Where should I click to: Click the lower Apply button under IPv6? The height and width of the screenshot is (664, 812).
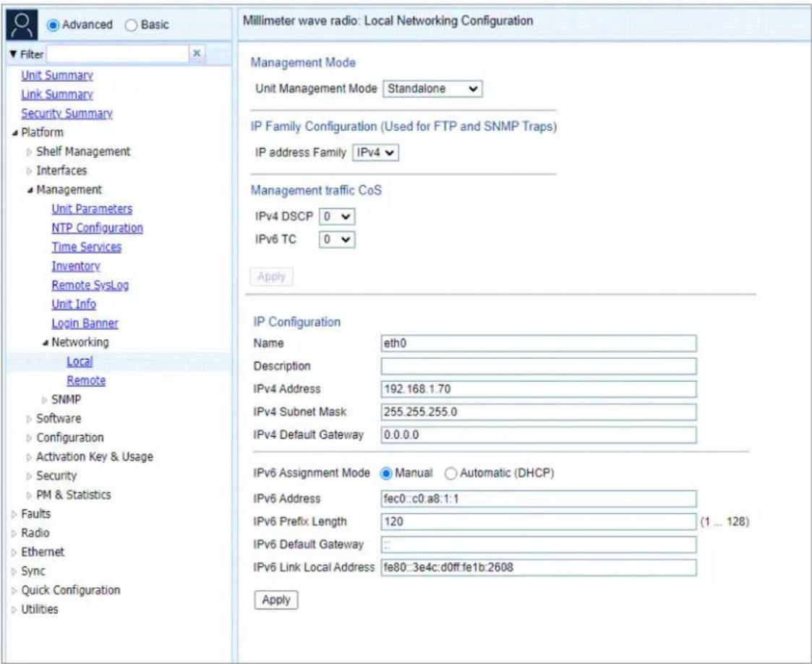click(276, 600)
